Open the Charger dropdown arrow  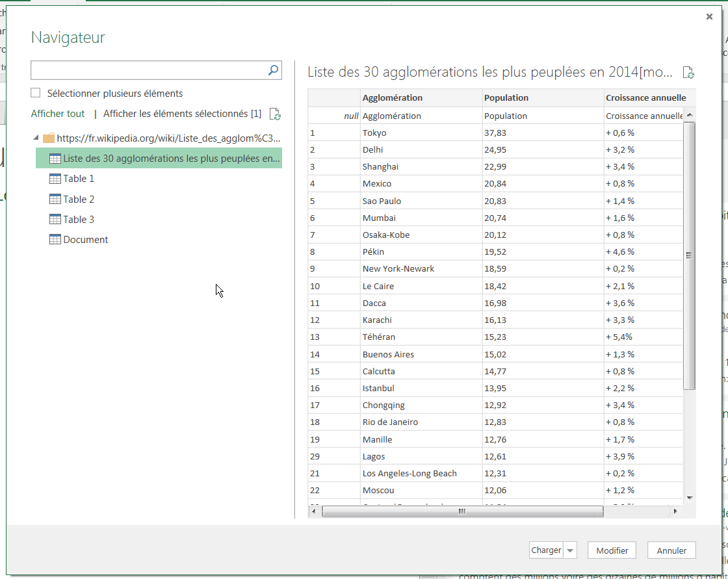570,550
